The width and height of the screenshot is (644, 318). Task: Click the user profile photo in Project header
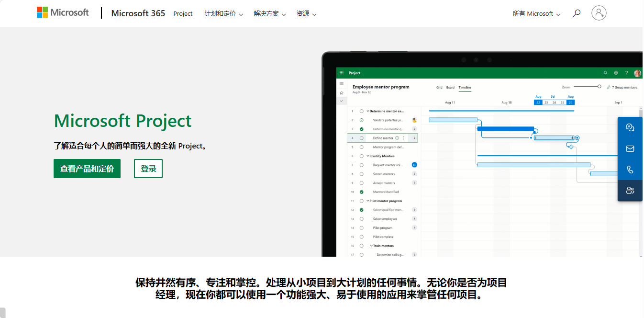point(637,73)
